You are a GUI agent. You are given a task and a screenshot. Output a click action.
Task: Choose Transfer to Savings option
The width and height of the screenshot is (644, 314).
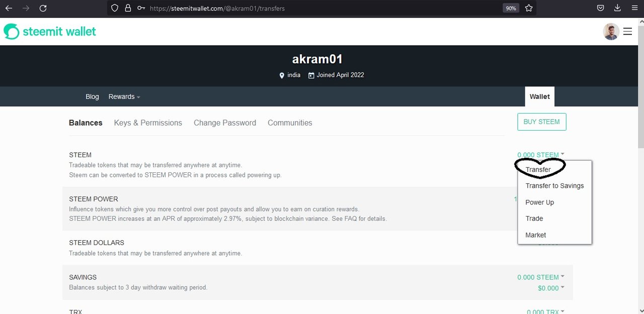554,186
